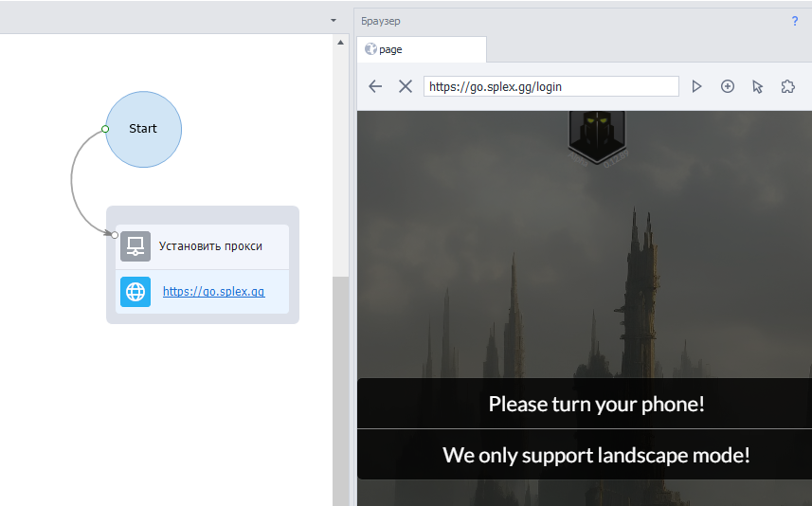
Task: Click the 'Браузер' panel title
Action: 381,21
